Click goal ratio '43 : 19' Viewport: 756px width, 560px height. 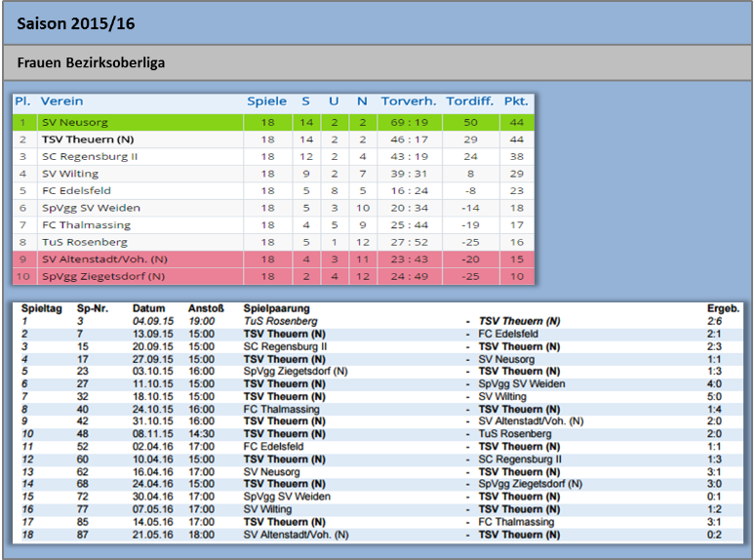click(x=410, y=157)
